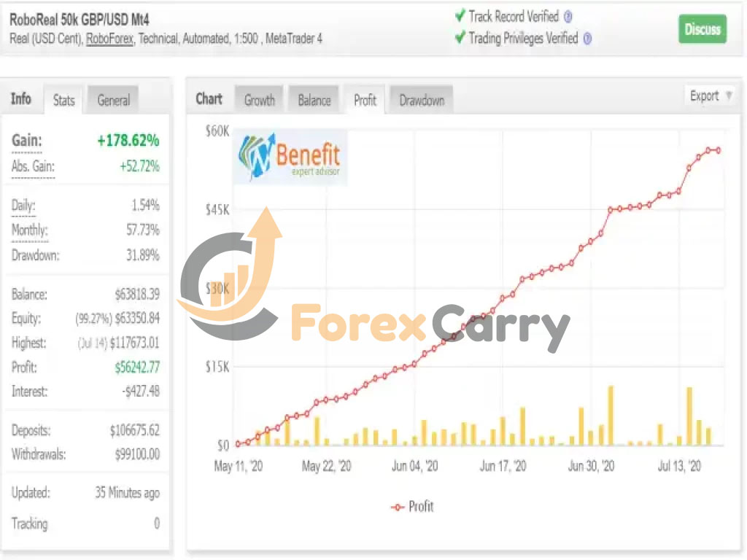Screen dimensions: 747x560
Task: Click the $15K axis label
Action: coord(217,367)
